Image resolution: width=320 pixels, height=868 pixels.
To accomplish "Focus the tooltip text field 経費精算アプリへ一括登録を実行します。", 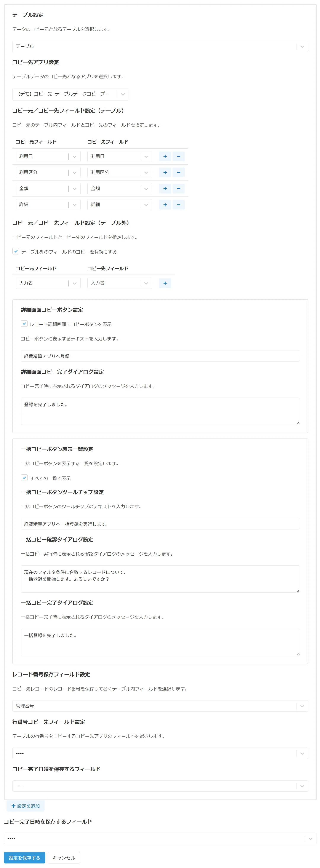I will pos(160,524).
